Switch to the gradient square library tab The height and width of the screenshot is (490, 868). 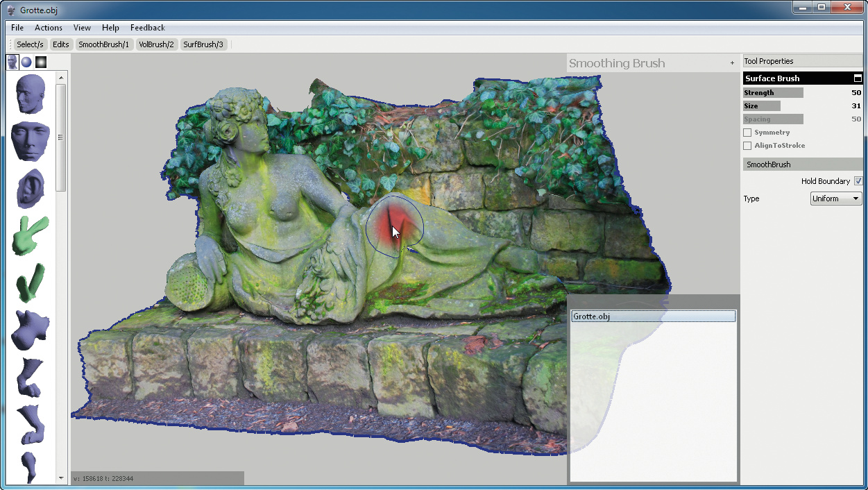(41, 62)
